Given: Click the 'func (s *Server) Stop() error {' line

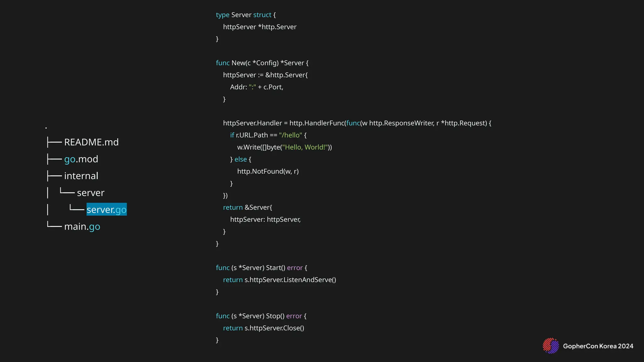Looking at the screenshot, I should point(261,316).
